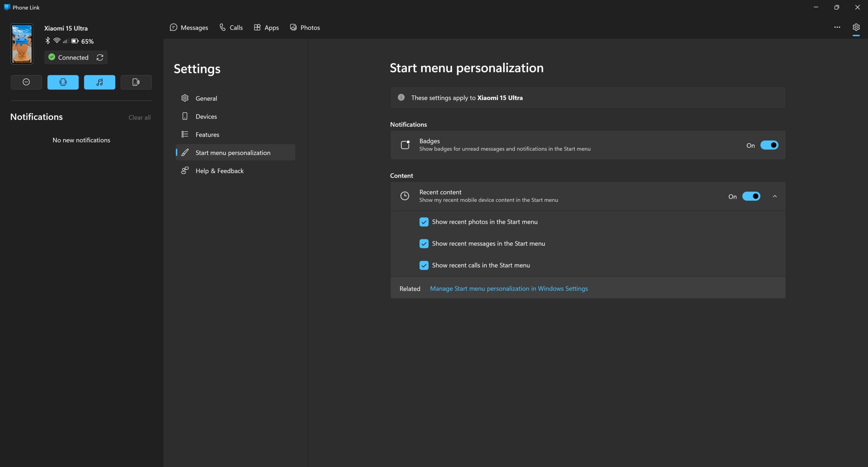Viewport: 868px width, 467px height.
Task: Toggle the audio player music icon
Action: tap(99, 82)
